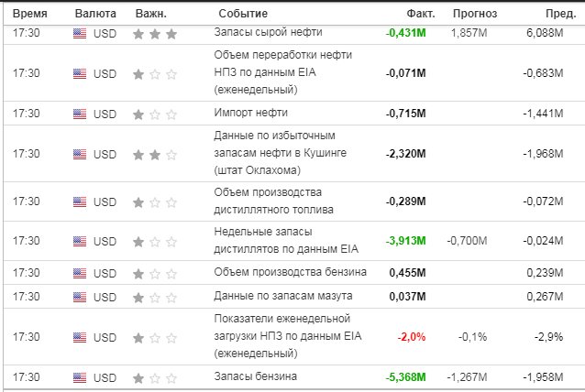Screen dimensions: 585x392
Task: Click the US flag in Объем производства бензина row
Action: pos(80,274)
